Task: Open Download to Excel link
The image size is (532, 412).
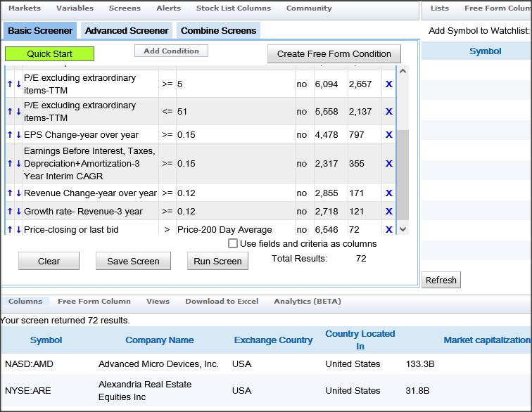Action: [222, 302]
